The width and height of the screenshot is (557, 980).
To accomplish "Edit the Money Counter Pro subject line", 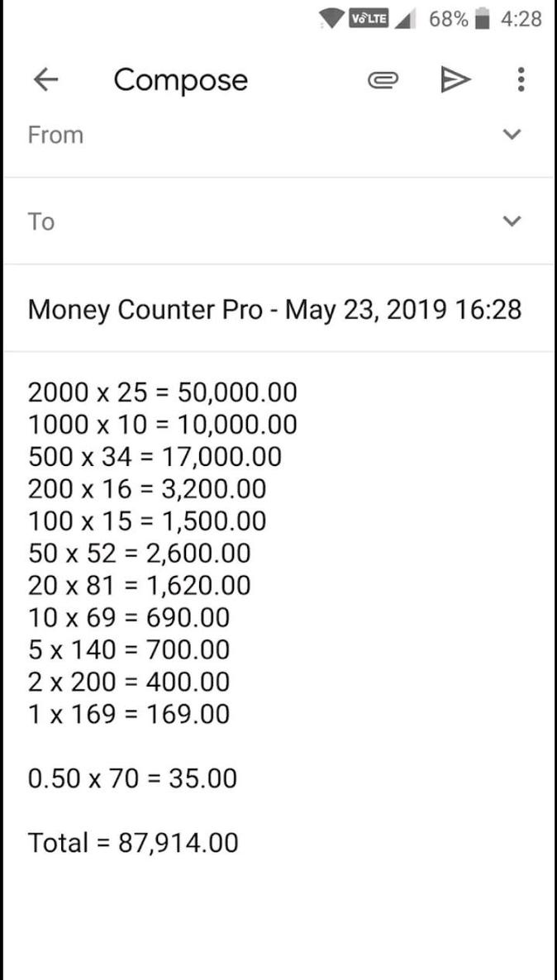I will coord(274,310).
